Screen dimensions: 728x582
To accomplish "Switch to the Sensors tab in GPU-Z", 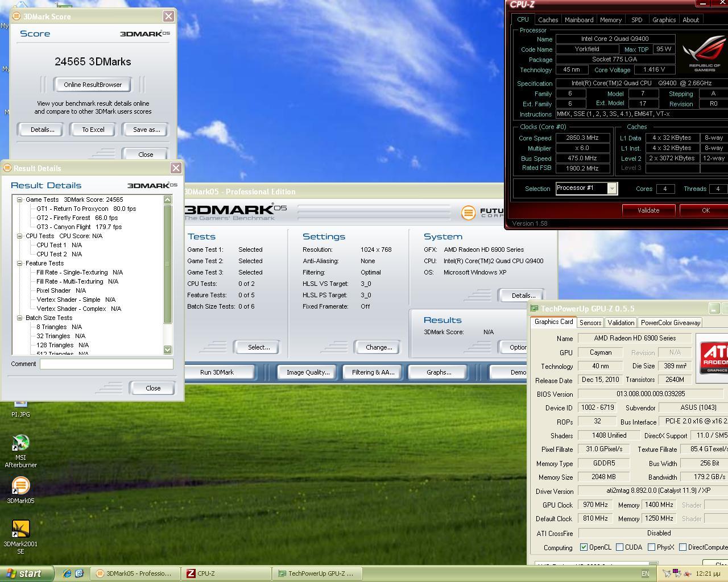I will (590, 323).
